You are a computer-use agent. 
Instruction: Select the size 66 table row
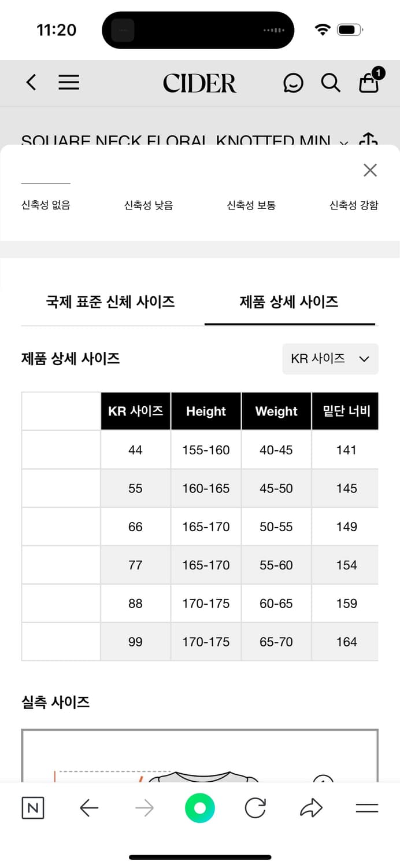pyautogui.click(x=200, y=527)
